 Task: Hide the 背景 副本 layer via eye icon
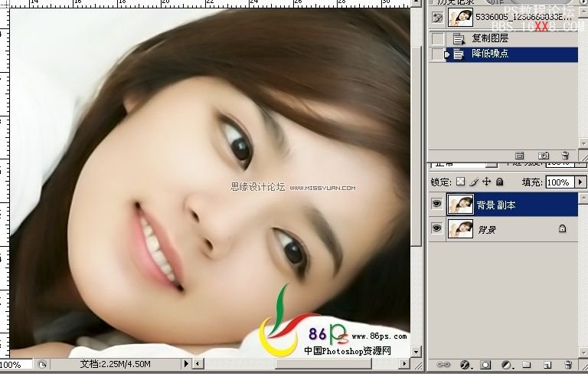pos(436,205)
